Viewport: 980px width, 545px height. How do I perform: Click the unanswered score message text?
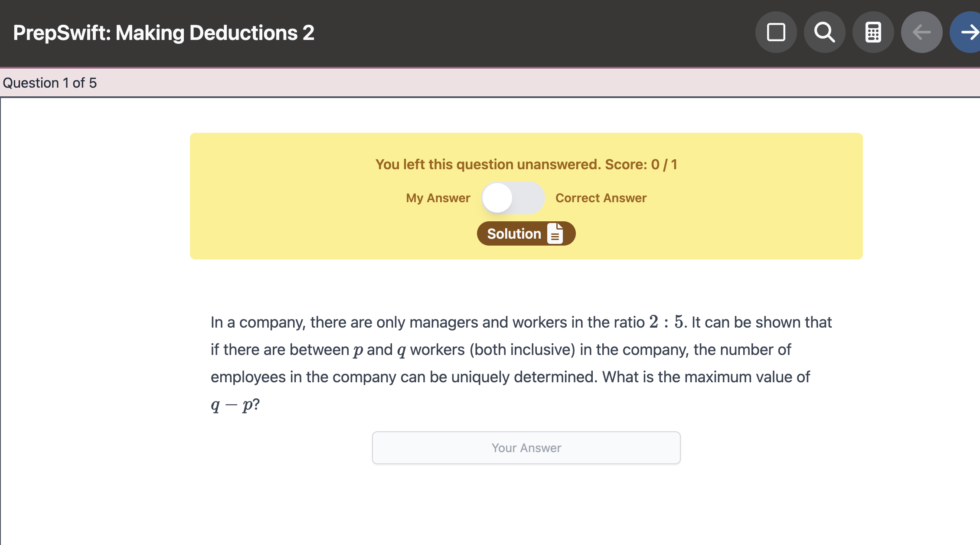click(488, 164)
